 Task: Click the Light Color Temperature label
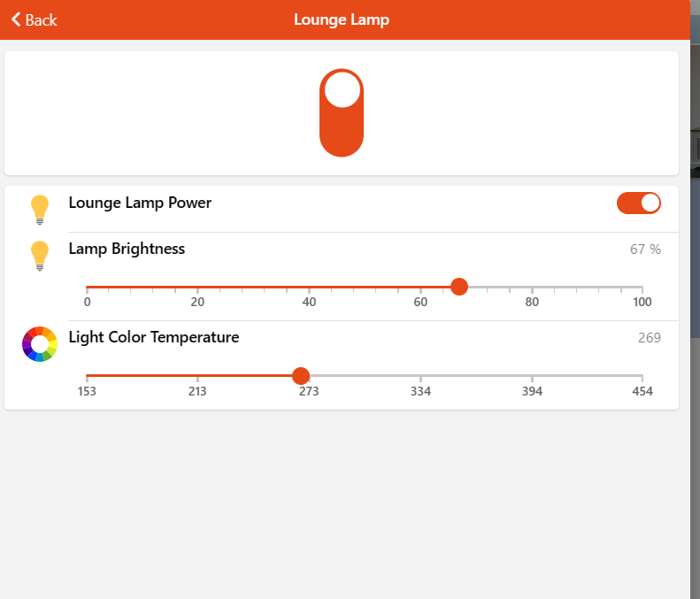point(154,337)
